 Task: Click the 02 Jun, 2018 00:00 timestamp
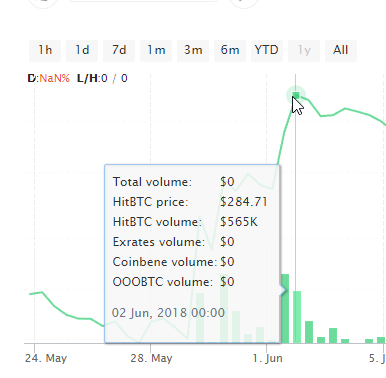[x=168, y=313]
